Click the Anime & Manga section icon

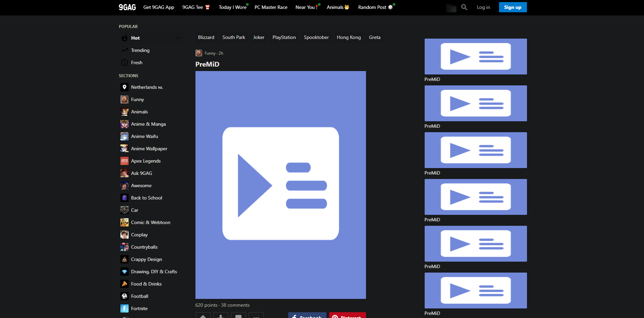(x=125, y=124)
